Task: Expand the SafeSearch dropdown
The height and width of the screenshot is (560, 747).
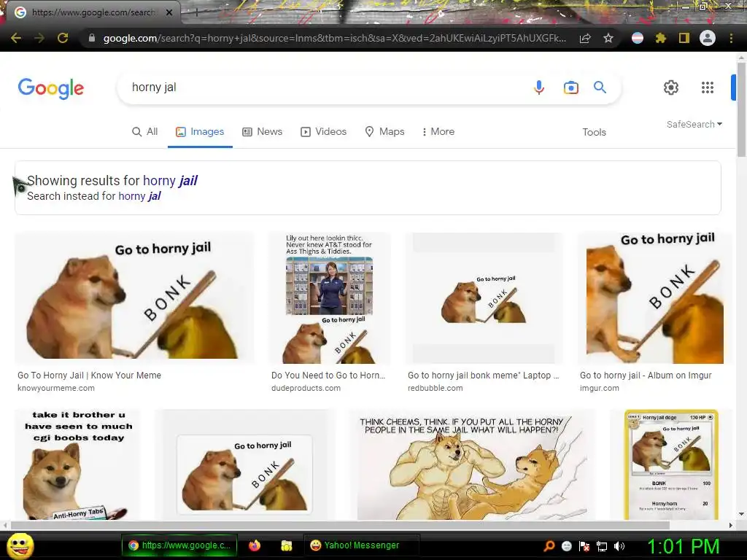Action: point(694,124)
